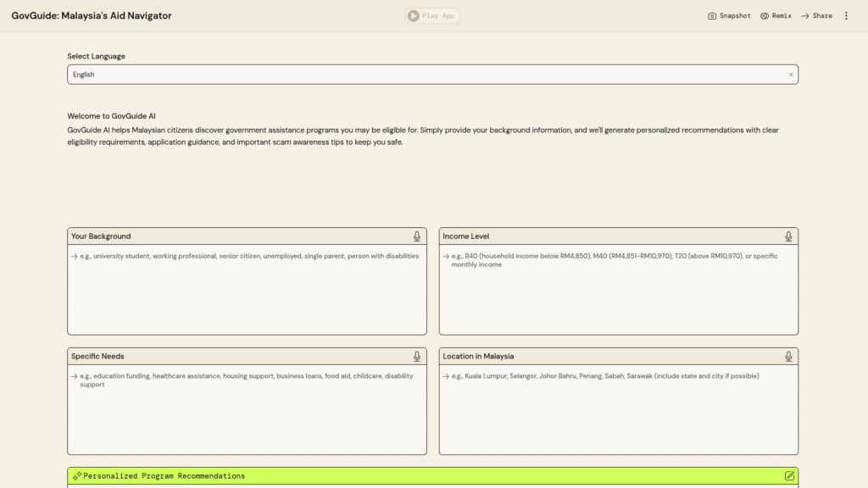This screenshot has height=488, width=868.
Task: Take a Snapshot of the app
Action: [729, 15]
